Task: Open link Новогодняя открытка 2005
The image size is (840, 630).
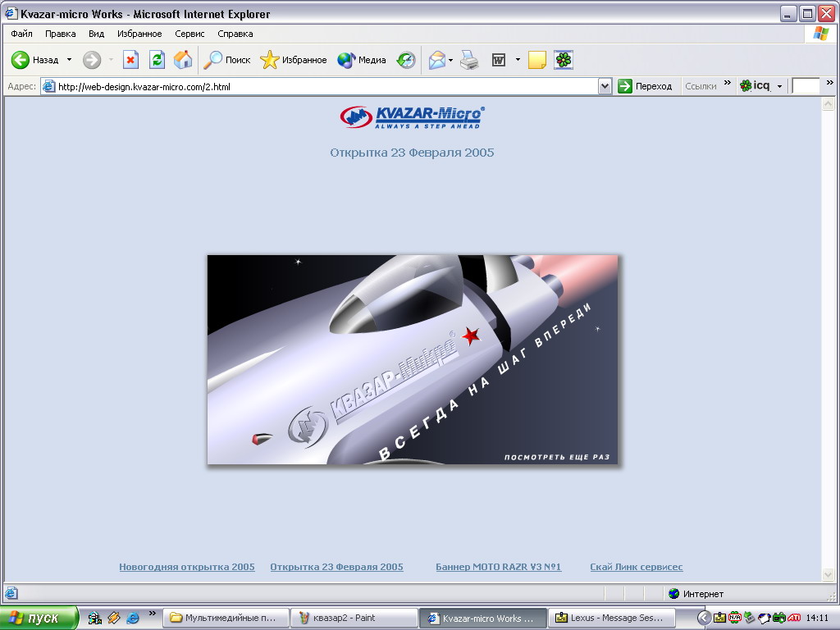Action: tap(187, 567)
